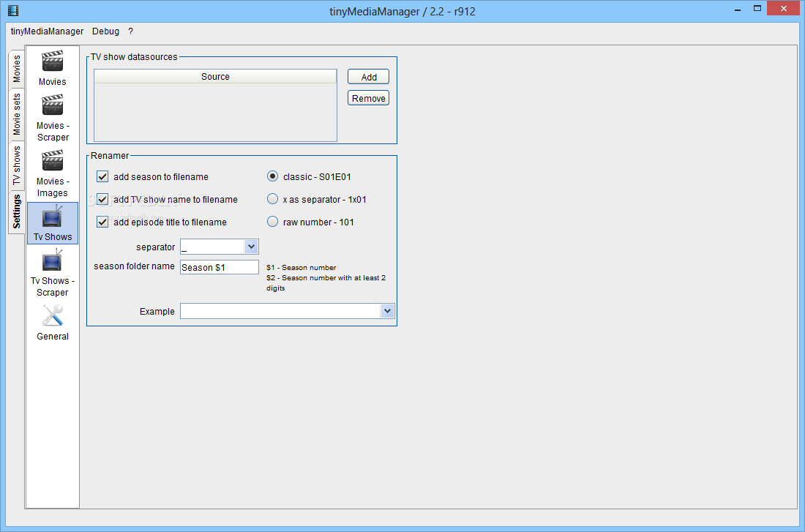Viewport: 805px width, 532px height.
Task: Minimize the tinyMediaManager window
Action: pyautogui.click(x=738, y=9)
